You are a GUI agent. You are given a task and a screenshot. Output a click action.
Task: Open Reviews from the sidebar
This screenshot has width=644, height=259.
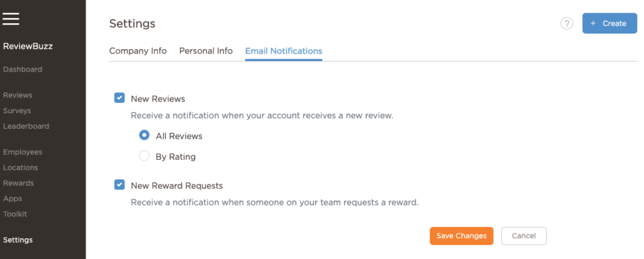[18, 95]
